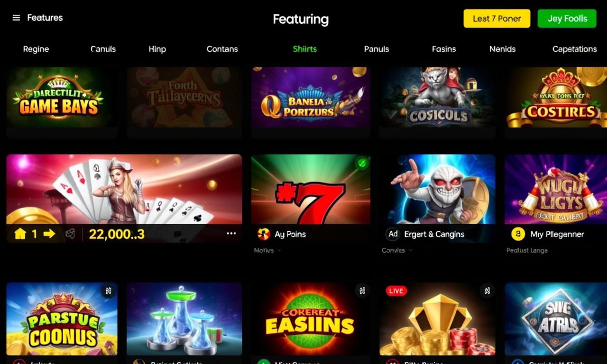Click the red LIVE badge on the coins tile
The width and height of the screenshot is (607, 364).
pos(396,291)
